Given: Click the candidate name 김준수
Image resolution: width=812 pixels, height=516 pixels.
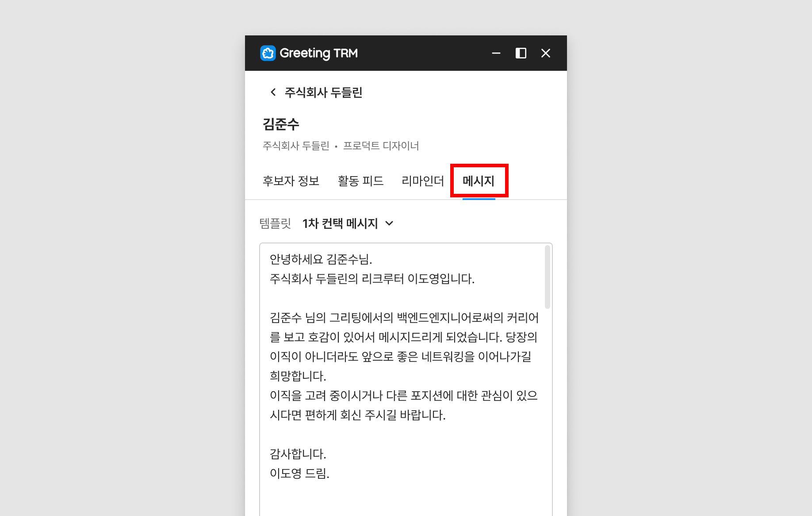Looking at the screenshot, I should pos(281,124).
